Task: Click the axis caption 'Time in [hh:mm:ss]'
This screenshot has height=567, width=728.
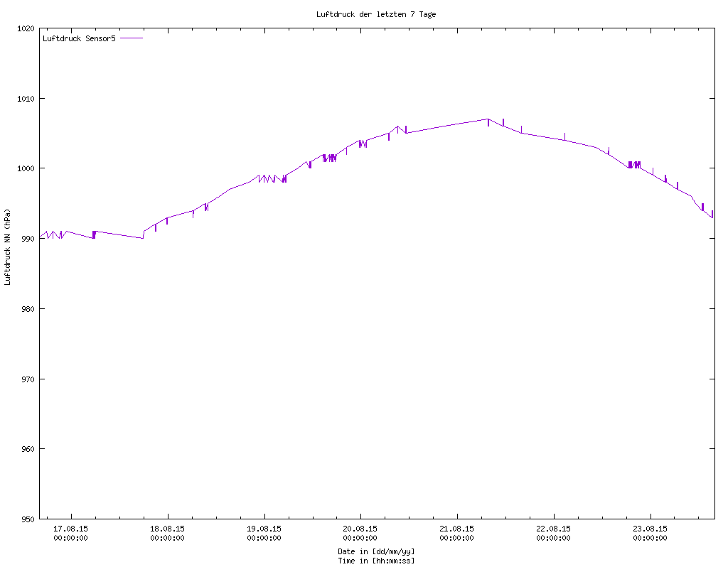Action: (x=376, y=561)
